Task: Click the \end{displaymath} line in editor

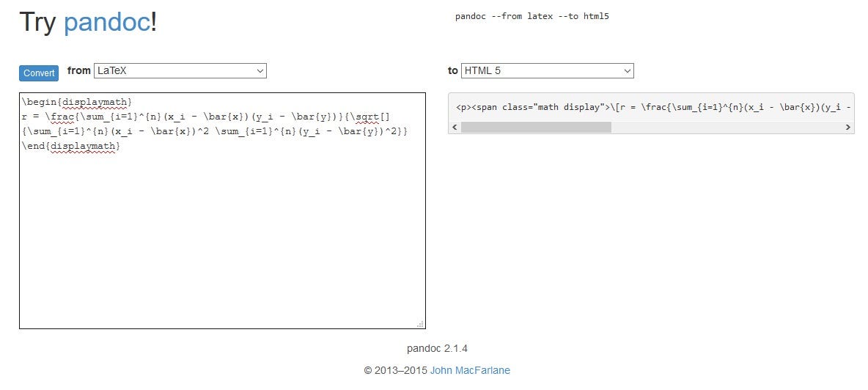Action: pyautogui.click(x=71, y=146)
